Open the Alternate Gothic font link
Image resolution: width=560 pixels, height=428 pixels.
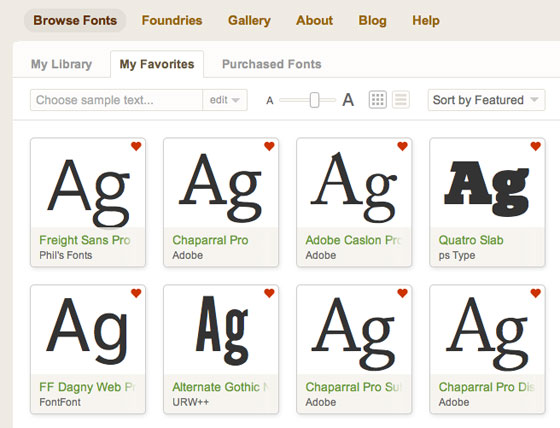220,387
